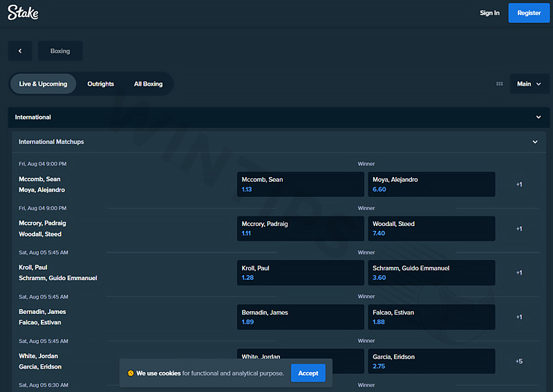Bet on Woodall, Steed at 7.40
Viewport: 553px width, 392px height.
431,229
